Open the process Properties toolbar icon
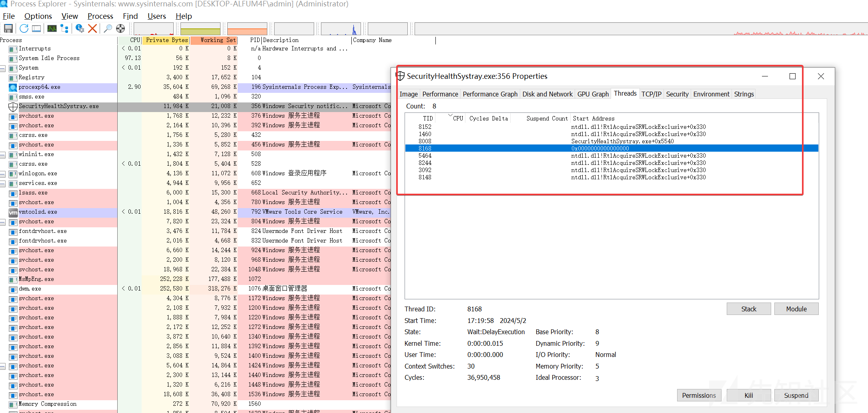The width and height of the screenshot is (868, 413). 80,28
